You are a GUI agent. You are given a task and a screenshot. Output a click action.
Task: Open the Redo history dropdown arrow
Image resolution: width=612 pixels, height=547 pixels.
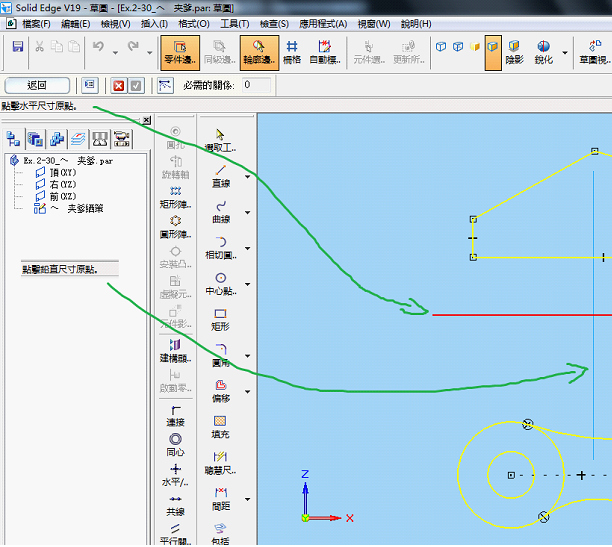tap(149, 53)
